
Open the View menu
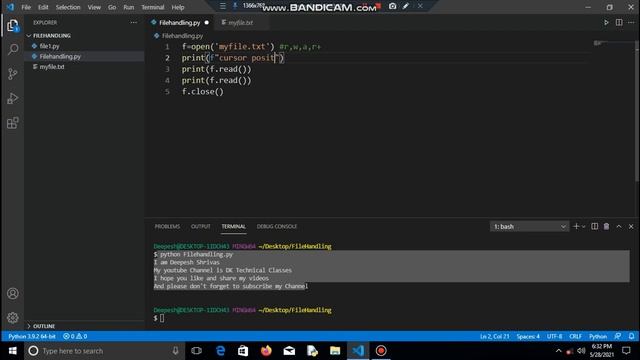[x=94, y=7]
